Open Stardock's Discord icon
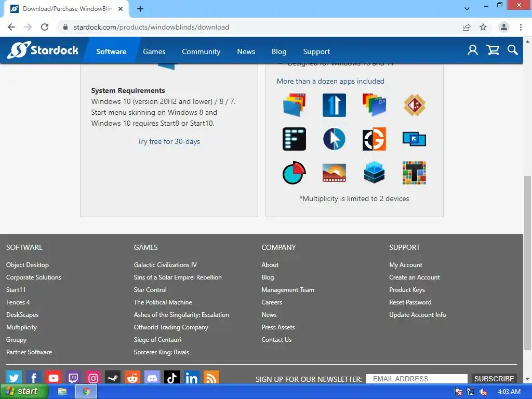 click(152, 378)
